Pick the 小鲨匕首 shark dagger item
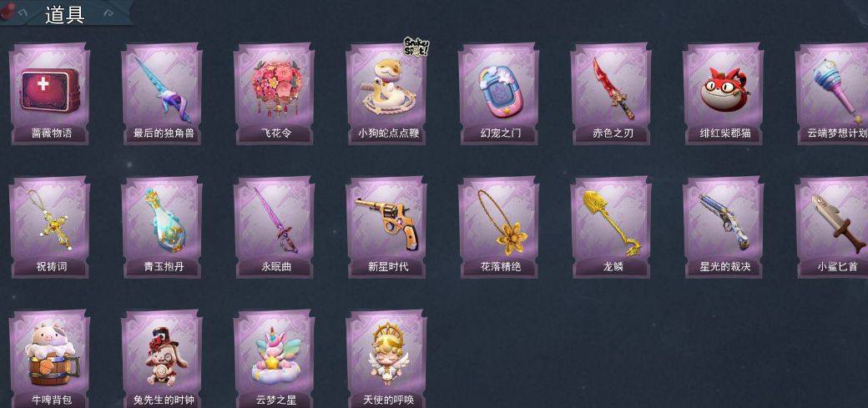The width and height of the screenshot is (868, 408). [x=832, y=227]
